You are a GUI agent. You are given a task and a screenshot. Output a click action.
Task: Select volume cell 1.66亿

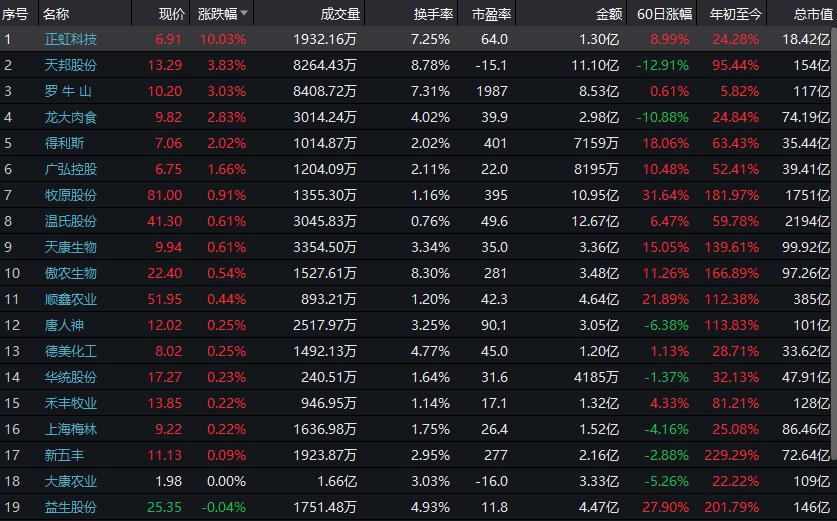pyautogui.click(x=337, y=481)
